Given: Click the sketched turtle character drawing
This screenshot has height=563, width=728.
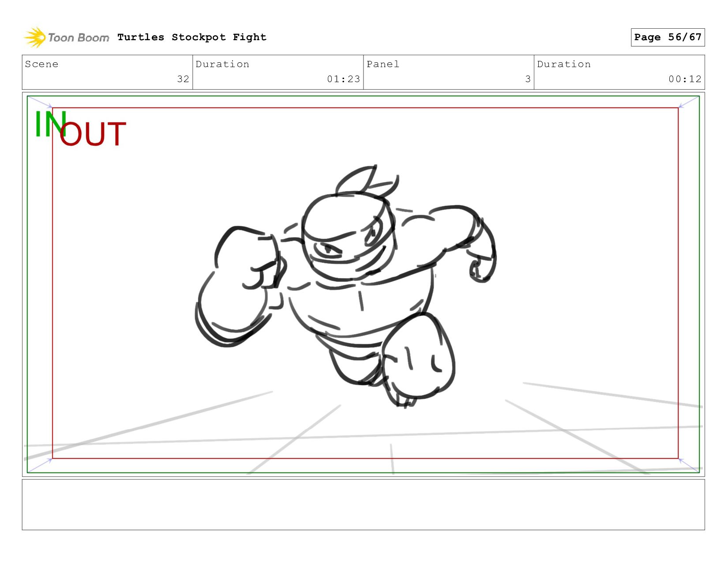Looking at the screenshot, I should [x=346, y=286].
